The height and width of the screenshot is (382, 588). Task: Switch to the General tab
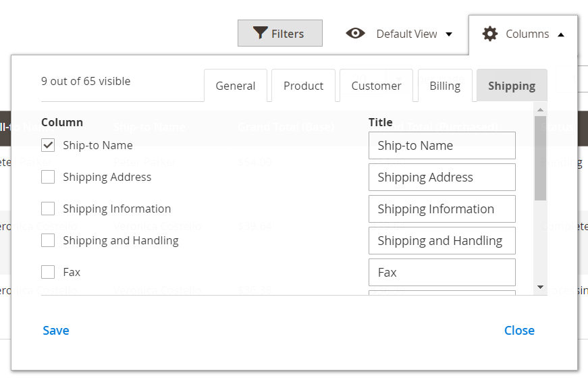tap(236, 86)
